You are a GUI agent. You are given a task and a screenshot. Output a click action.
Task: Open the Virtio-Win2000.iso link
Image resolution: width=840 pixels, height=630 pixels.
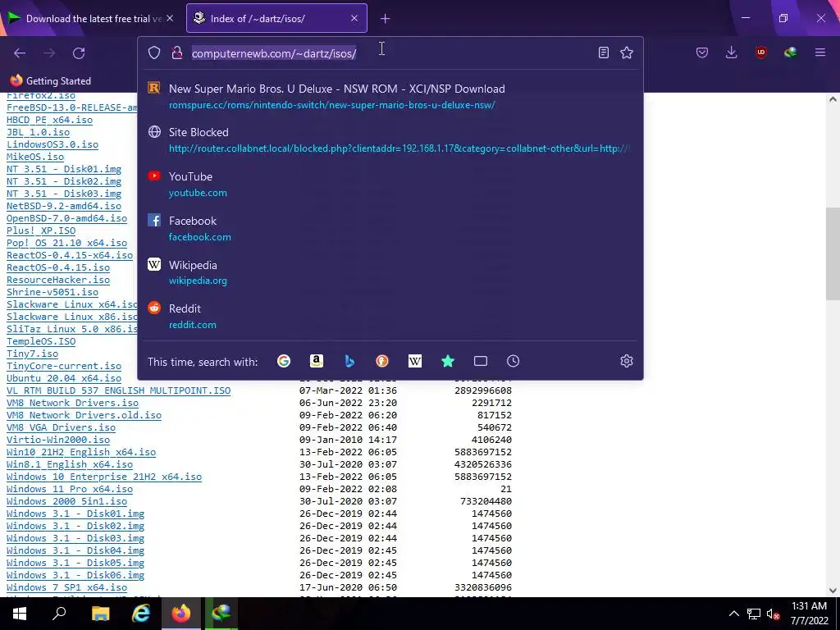click(58, 440)
